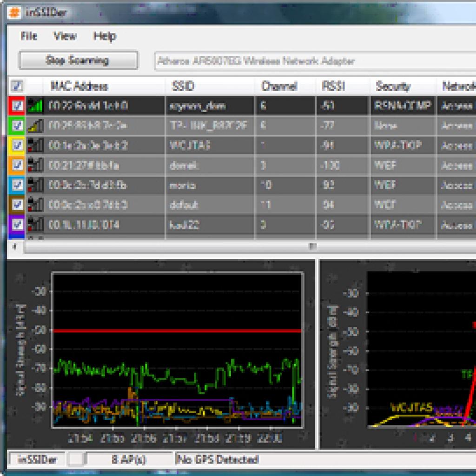Click the inSSIDer app icon in title bar
This screenshot has width=476, height=476.
pos(14,13)
